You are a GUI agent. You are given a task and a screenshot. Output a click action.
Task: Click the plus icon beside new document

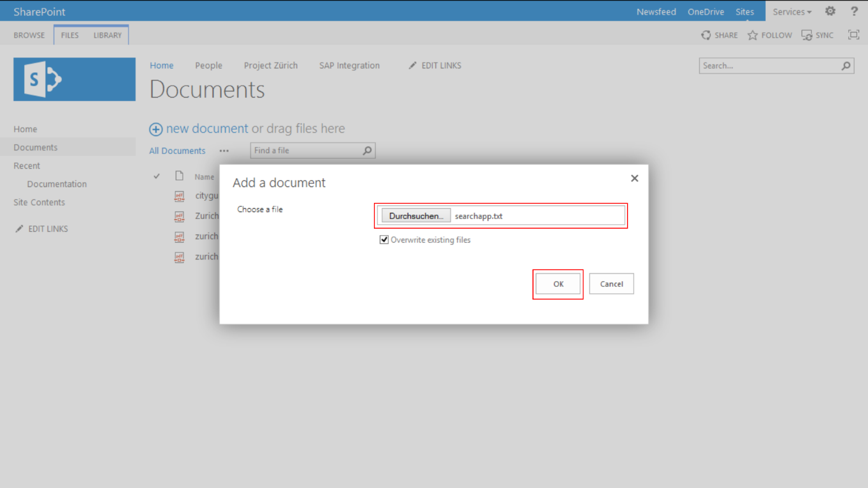click(155, 129)
